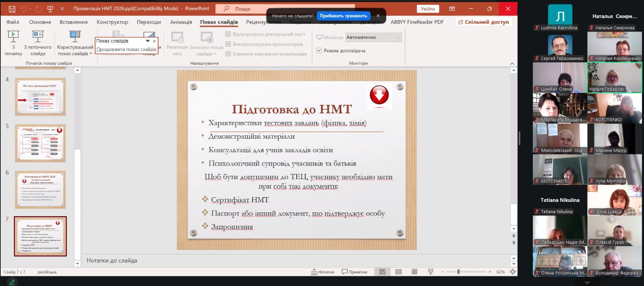
Task: Adjust the zoom slider in status bar
Action: point(458,272)
